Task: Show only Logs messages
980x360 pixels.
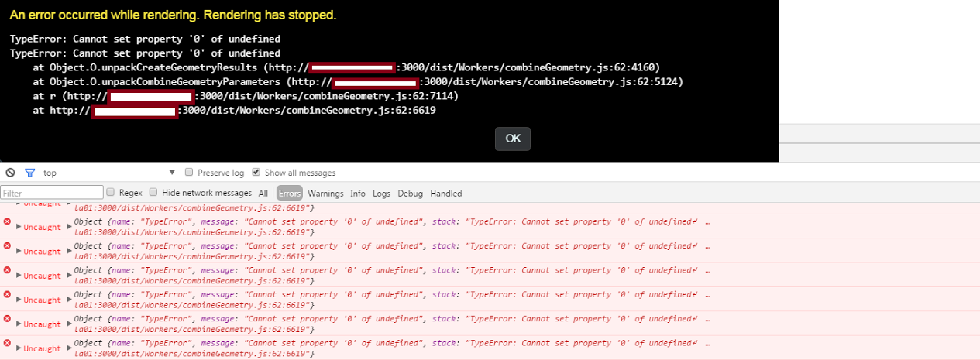Action: pyautogui.click(x=381, y=193)
